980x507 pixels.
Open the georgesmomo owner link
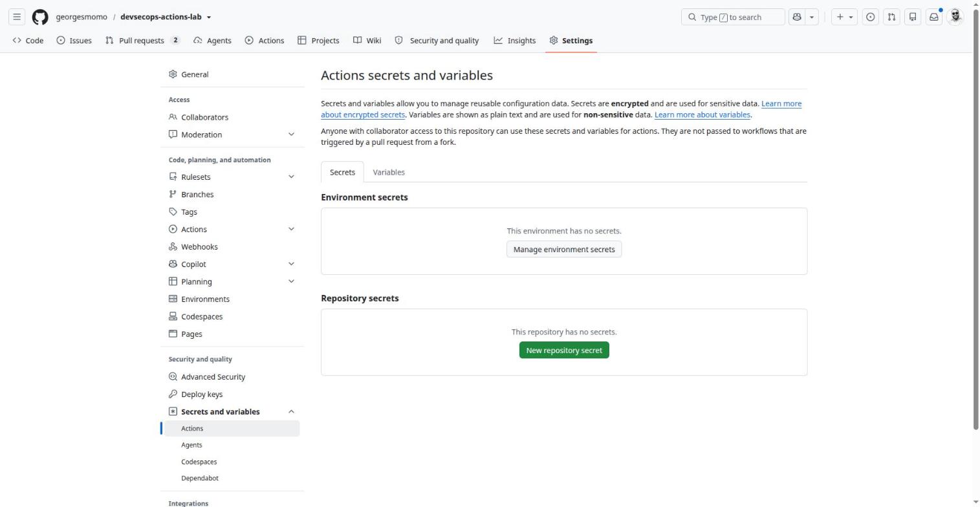[x=82, y=17]
